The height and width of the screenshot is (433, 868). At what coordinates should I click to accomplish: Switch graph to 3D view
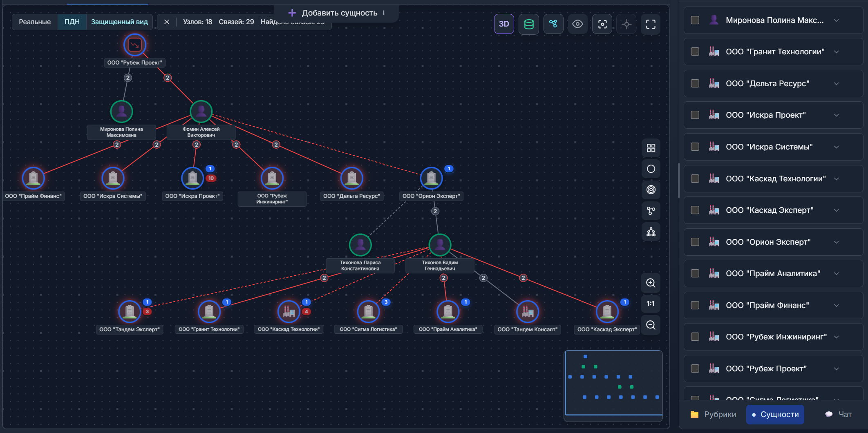[x=504, y=24]
